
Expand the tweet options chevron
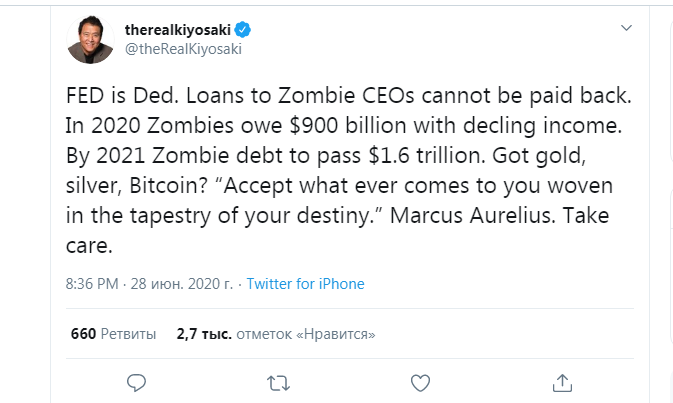click(x=626, y=28)
